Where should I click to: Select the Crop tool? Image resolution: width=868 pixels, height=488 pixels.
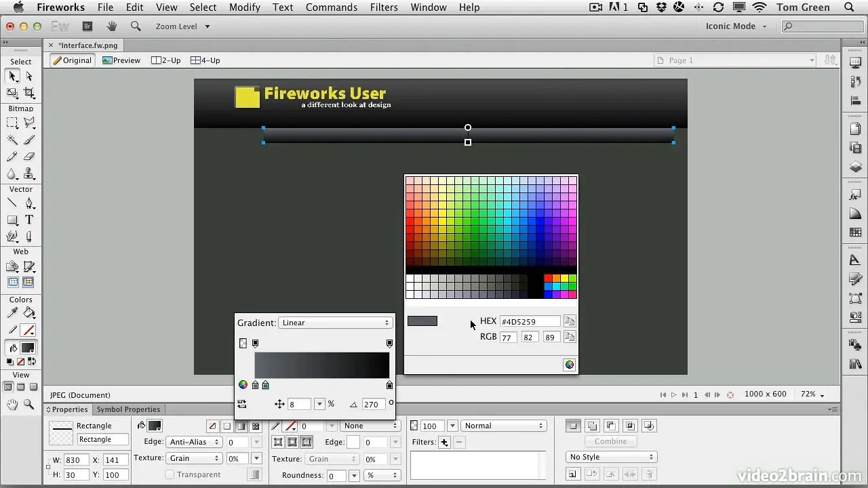tap(29, 93)
